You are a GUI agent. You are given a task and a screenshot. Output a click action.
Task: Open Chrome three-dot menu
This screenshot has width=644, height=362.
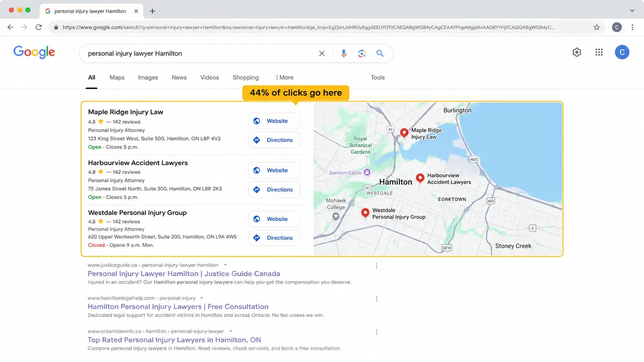[x=634, y=27]
